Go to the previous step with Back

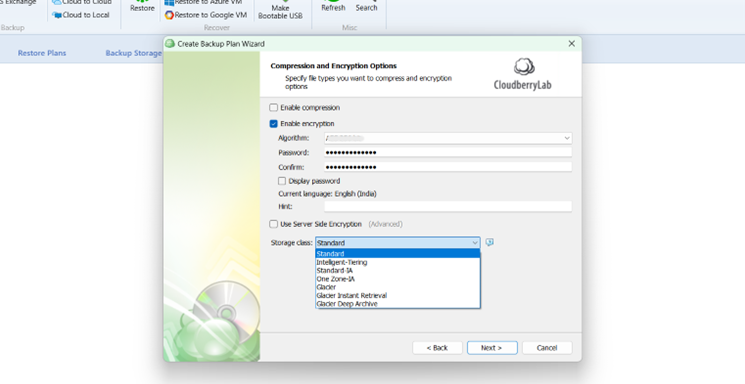click(437, 348)
